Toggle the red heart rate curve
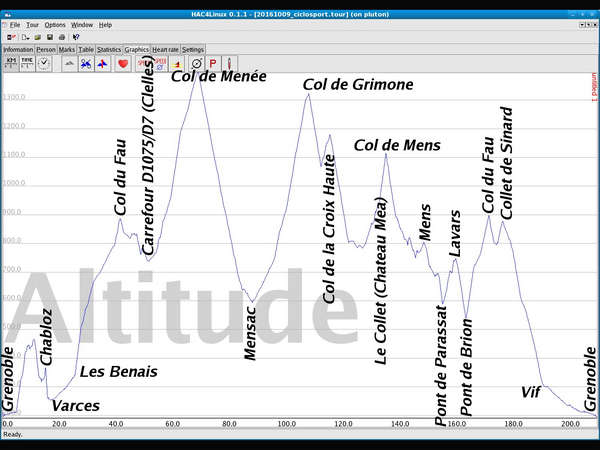The width and height of the screenshot is (600, 450). 124,63
